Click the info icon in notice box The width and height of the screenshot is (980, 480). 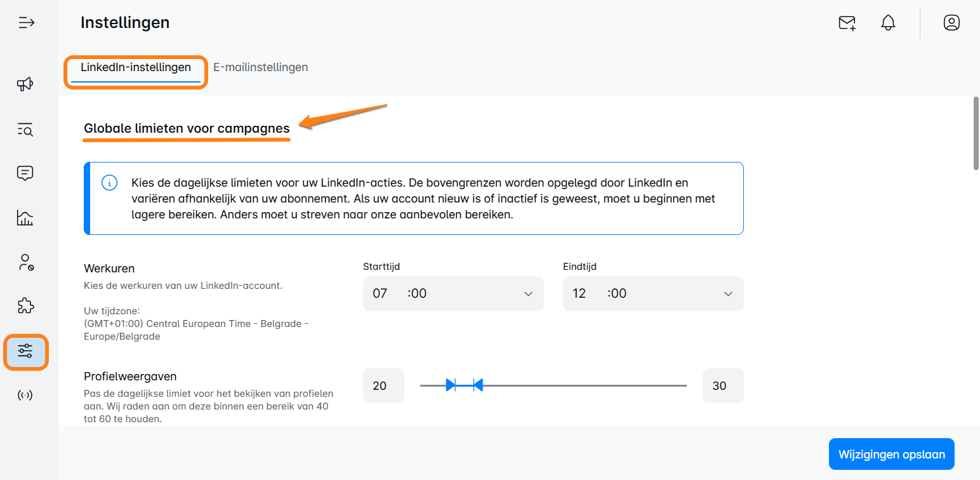(109, 183)
